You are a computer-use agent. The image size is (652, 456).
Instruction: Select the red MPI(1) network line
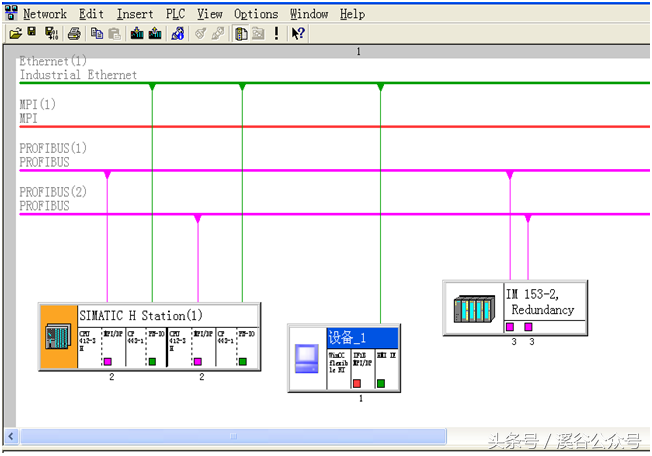300,127
